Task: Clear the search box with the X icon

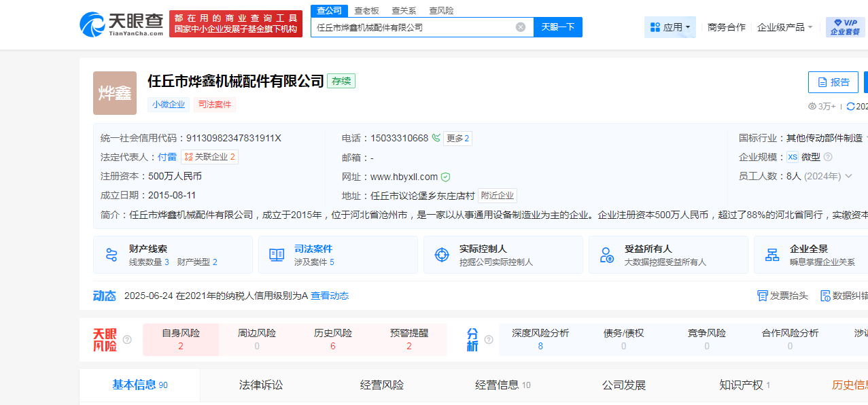Action: [x=521, y=27]
